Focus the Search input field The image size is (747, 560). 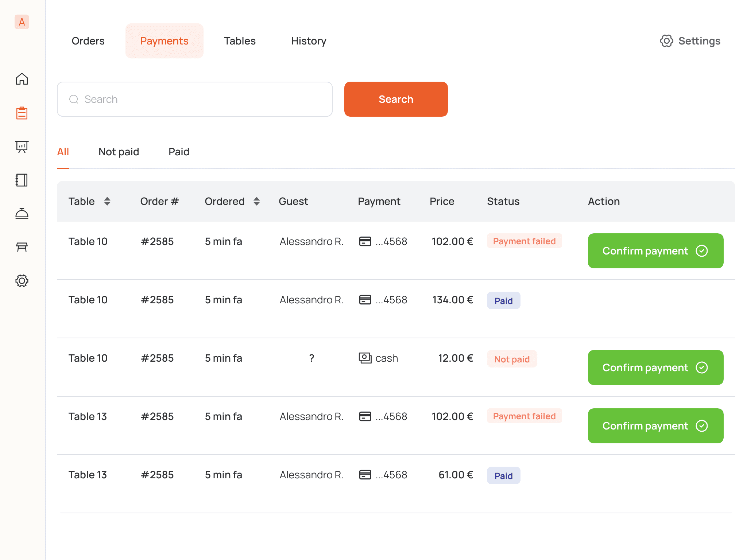(x=195, y=99)
